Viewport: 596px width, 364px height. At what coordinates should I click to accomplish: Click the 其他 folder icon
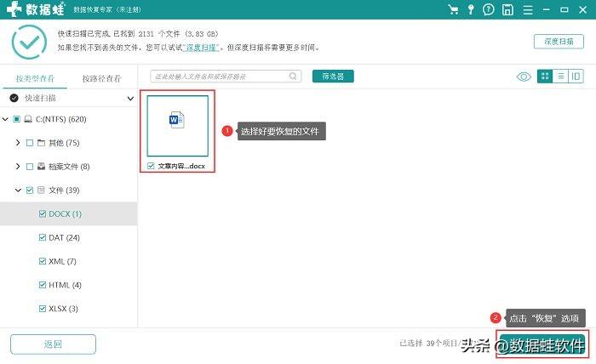click(41, 143)
